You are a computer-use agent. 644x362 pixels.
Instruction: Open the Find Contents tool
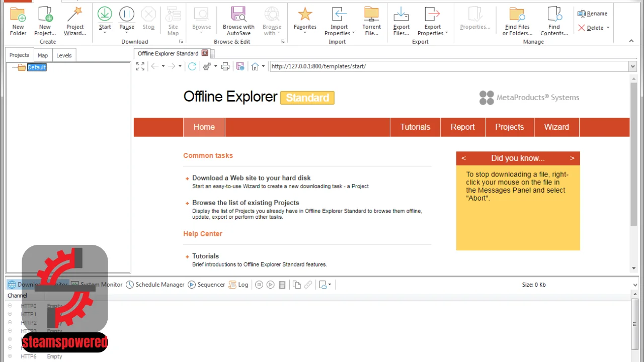point(554,21)
